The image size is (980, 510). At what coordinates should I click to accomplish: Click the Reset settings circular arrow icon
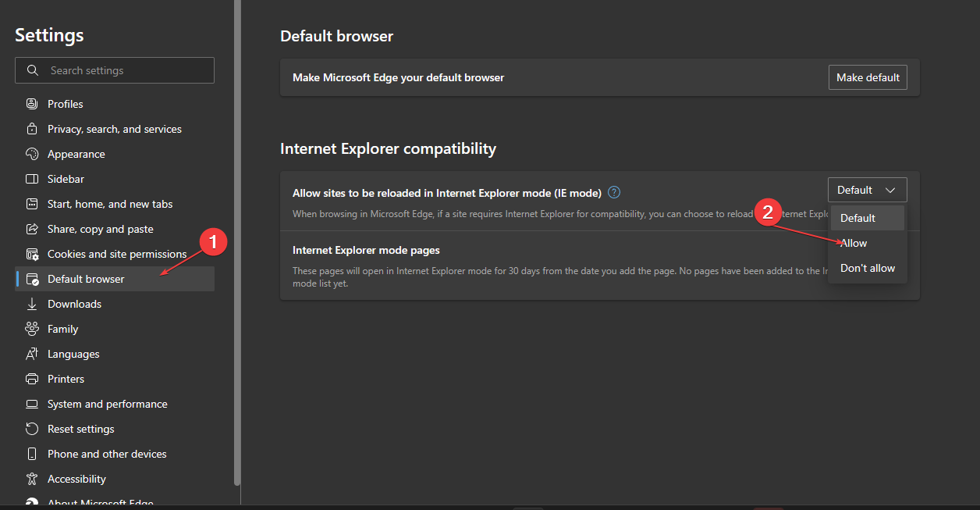pyautogui.click(x=30, y=428)
